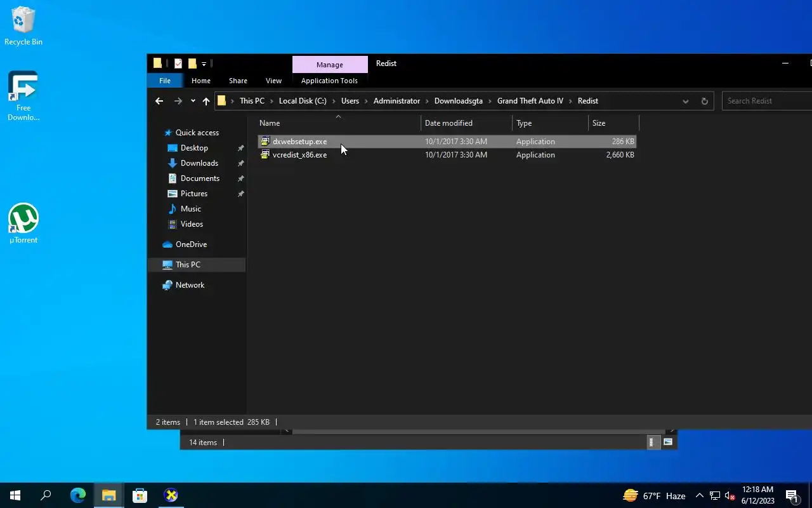
Task: Select the Free Download Manager desktop shortcut
Action: 23,96
